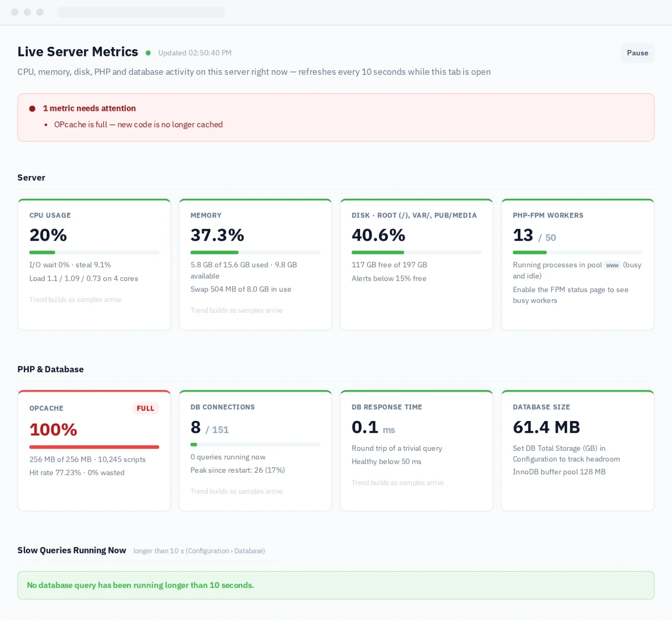The width and height of the screenshot is (672, 621).
Task: Click 'InnoDB buffer pool 128 MB' text
Action: 559,472
